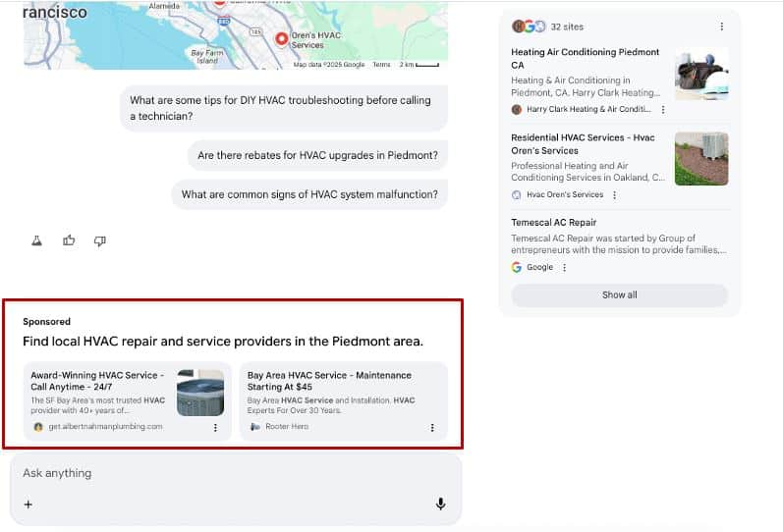Select the DIY HVAC troubleshooting tips suggestion
The image size is (783, 532).
point(284,108)
